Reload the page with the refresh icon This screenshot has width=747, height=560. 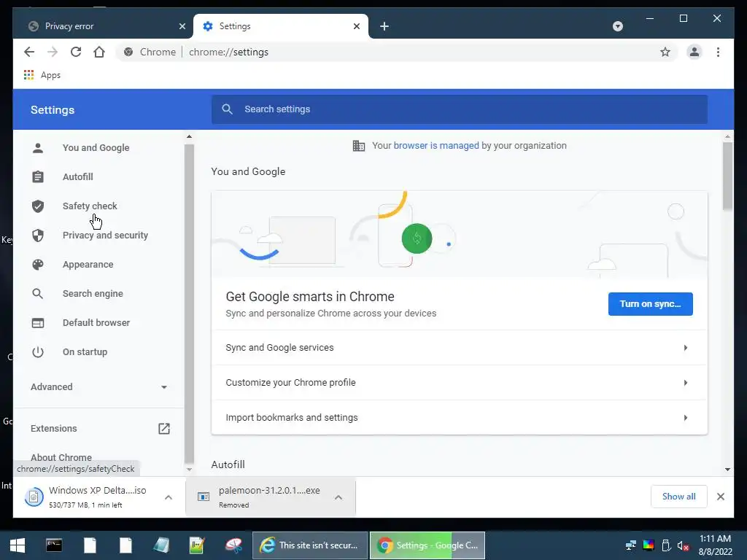[x=76, y=52]
